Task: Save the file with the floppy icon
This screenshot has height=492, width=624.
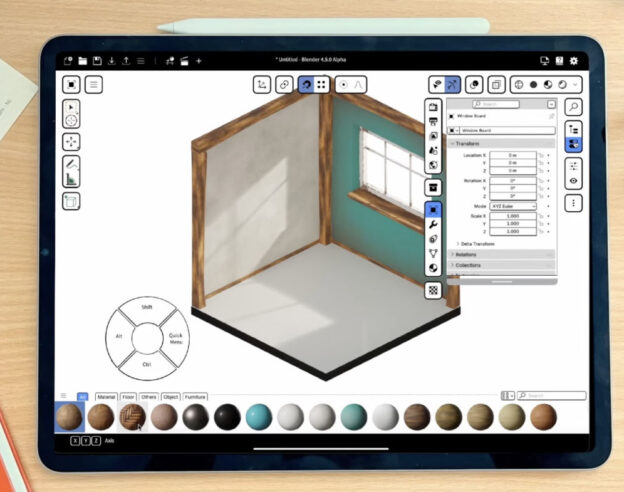Action: [97, 61]
